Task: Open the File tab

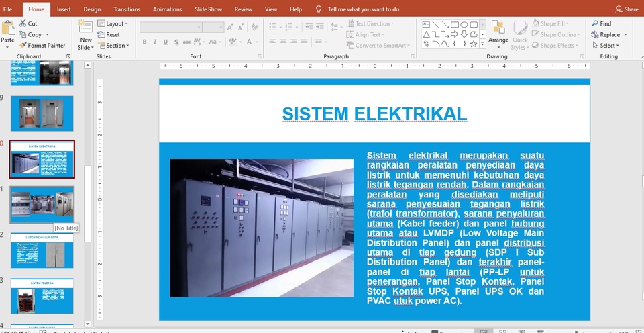Action: pos(7,9)
